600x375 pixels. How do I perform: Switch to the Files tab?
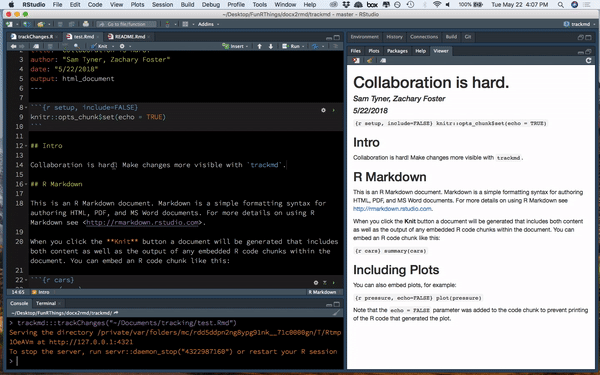tap(356, 51)
